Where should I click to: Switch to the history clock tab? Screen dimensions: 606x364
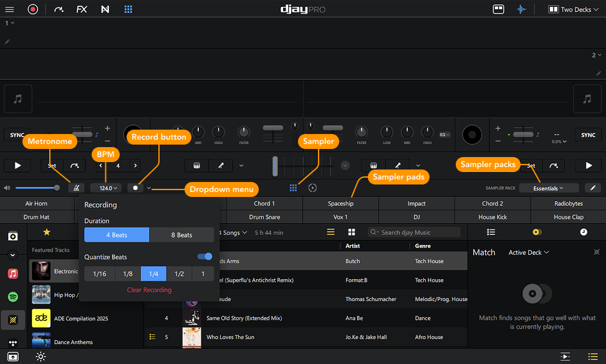click(583, 232)
